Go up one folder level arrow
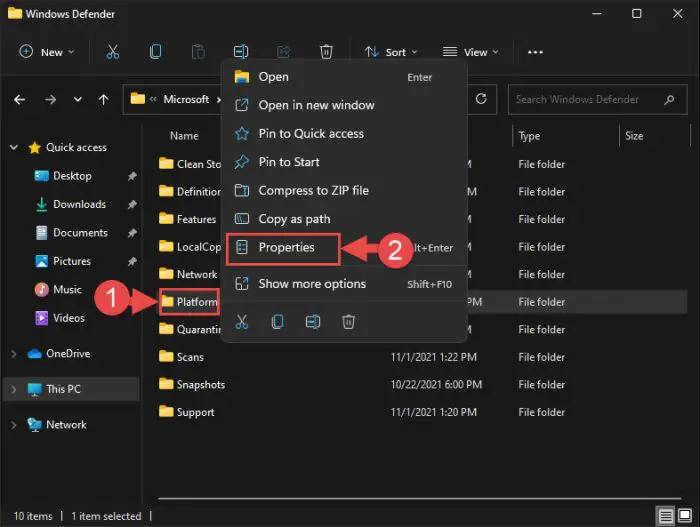Screen dimensions: 700x527 click(104, 99)
